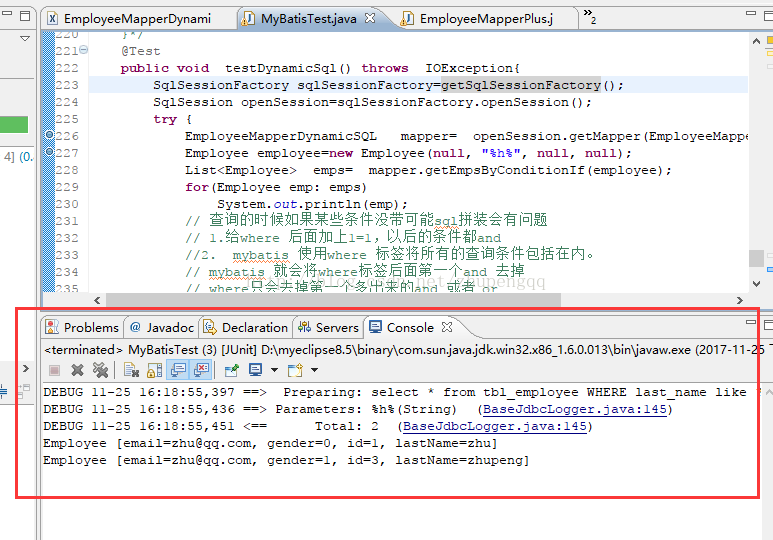Click the @Test annotation
Viewport: 773px width, 540px height.
(x=141, y=51)
